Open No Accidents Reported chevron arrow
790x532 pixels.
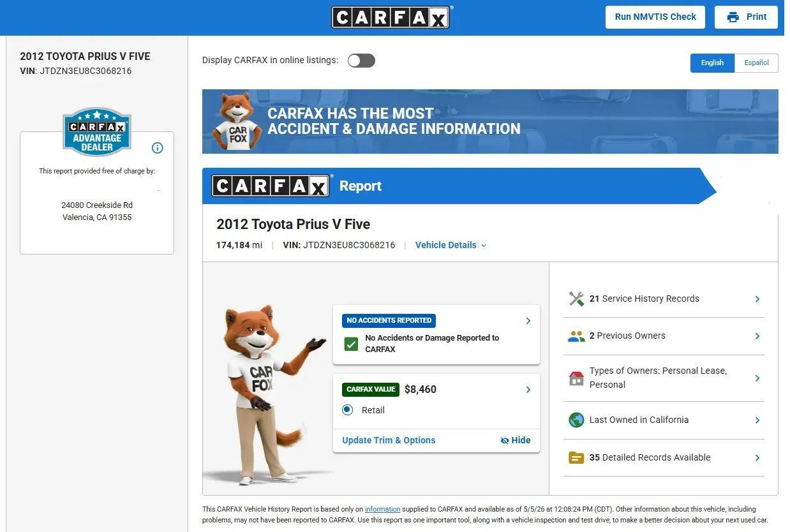point(528,321)
